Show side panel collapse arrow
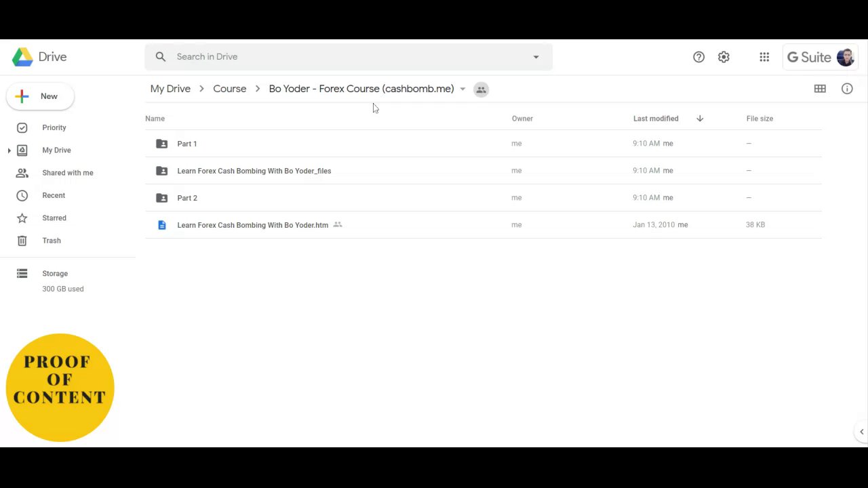This screenshot has width=868, height=488. (861, 432)
